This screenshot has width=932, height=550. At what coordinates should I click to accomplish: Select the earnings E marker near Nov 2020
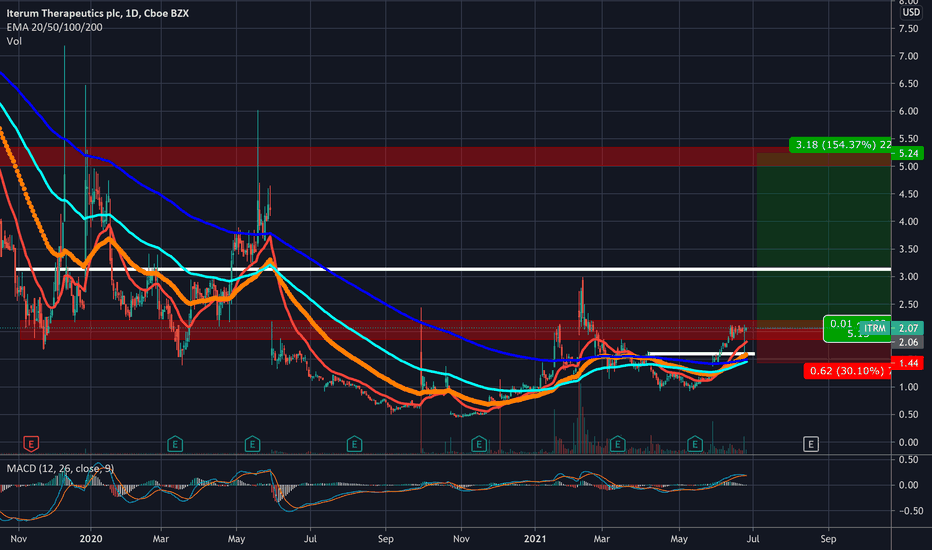(479, 444)
